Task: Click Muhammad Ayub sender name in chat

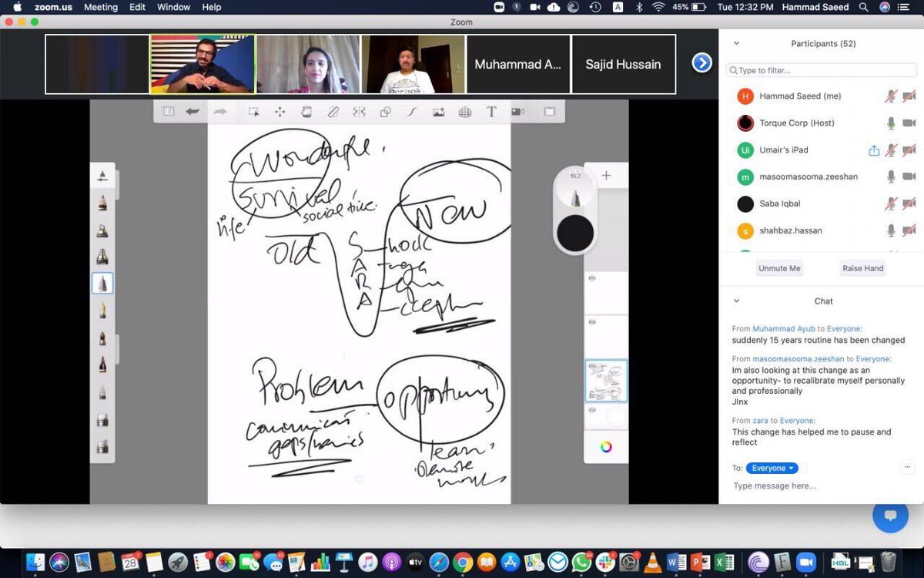Action: [x=784, y=329]
